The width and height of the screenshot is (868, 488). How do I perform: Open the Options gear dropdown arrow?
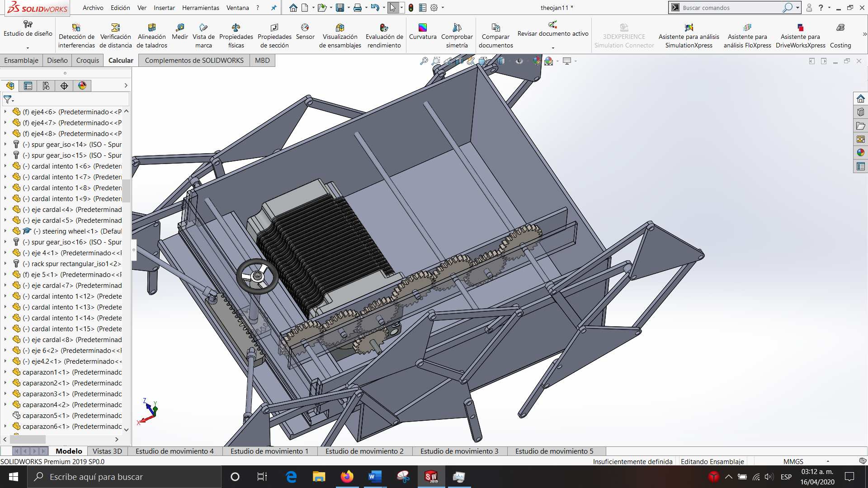pos(443,8)
